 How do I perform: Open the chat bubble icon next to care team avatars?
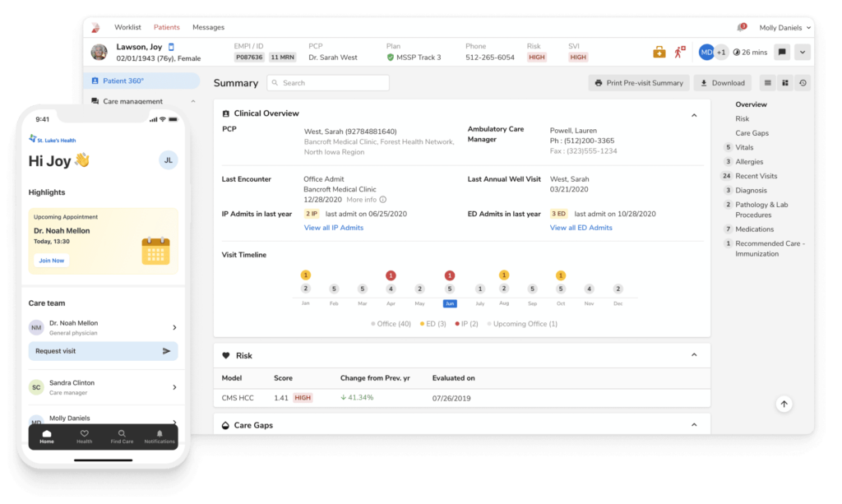[781, 51]
